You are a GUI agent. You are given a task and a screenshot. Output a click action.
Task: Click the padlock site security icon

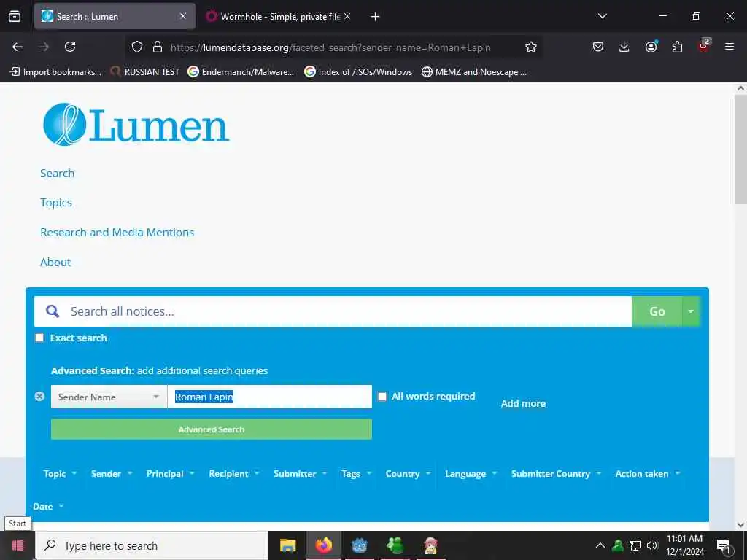point(158,47)
